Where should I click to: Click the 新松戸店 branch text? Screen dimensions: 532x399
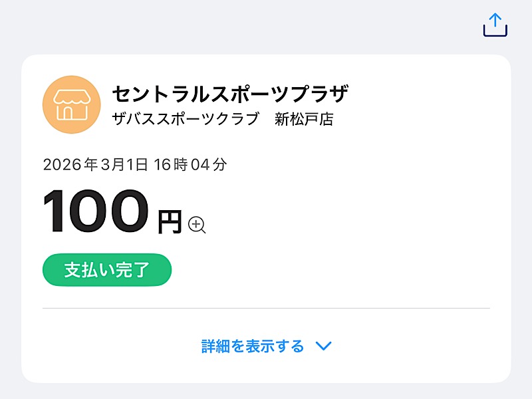tap(304, 120)
